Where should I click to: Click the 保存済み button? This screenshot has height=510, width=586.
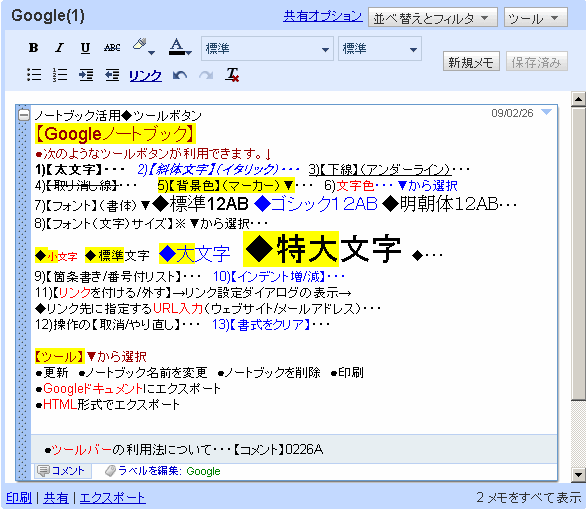[x=537, y=62]
